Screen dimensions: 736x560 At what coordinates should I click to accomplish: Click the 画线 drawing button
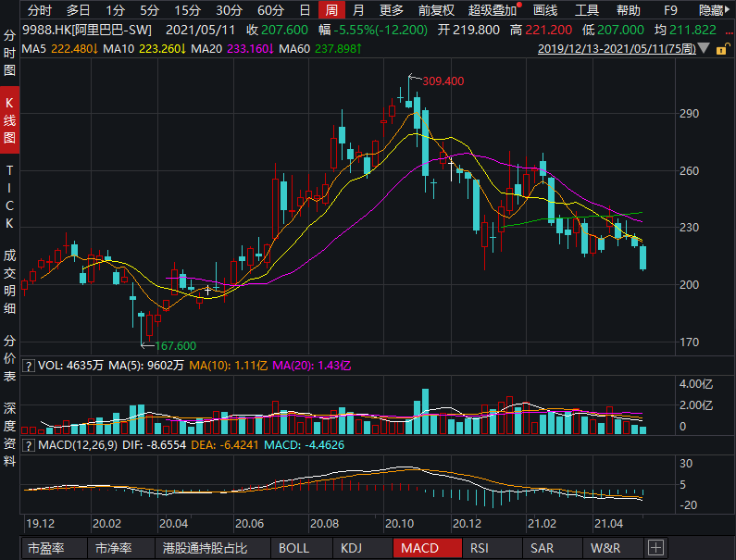545,10
